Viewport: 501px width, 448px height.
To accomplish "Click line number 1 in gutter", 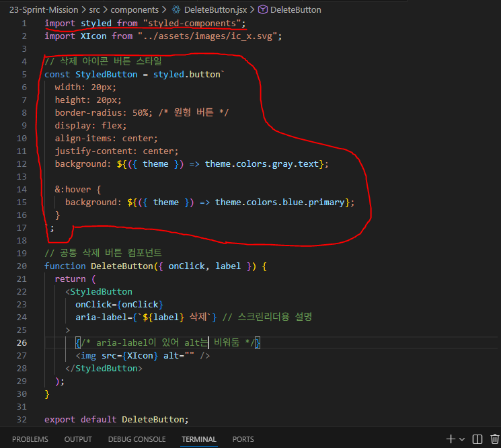I will coord(24,24).
